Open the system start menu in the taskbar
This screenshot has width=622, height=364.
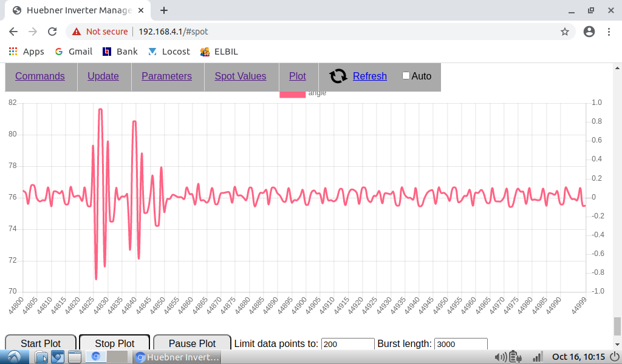[x=13, y=357]
